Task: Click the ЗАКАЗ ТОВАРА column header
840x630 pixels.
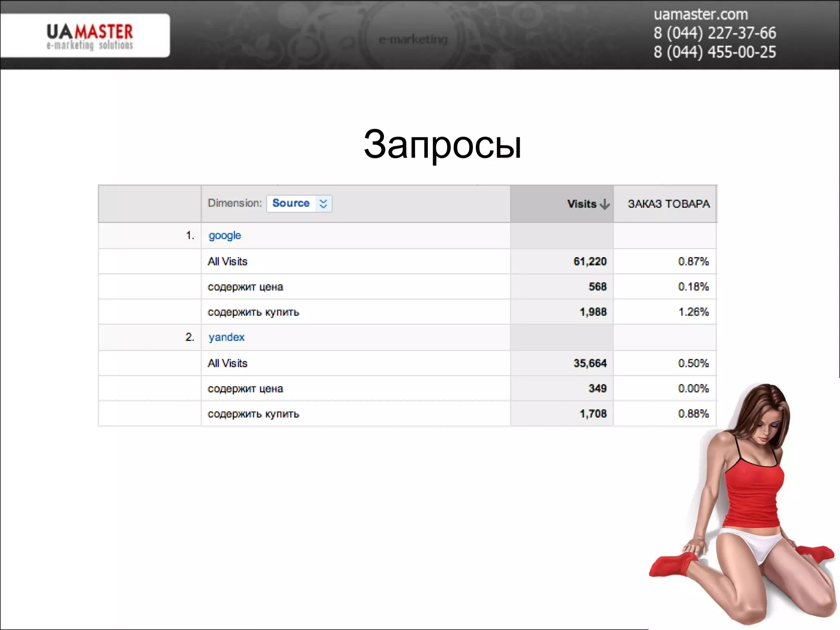Action: click(668, 204)
